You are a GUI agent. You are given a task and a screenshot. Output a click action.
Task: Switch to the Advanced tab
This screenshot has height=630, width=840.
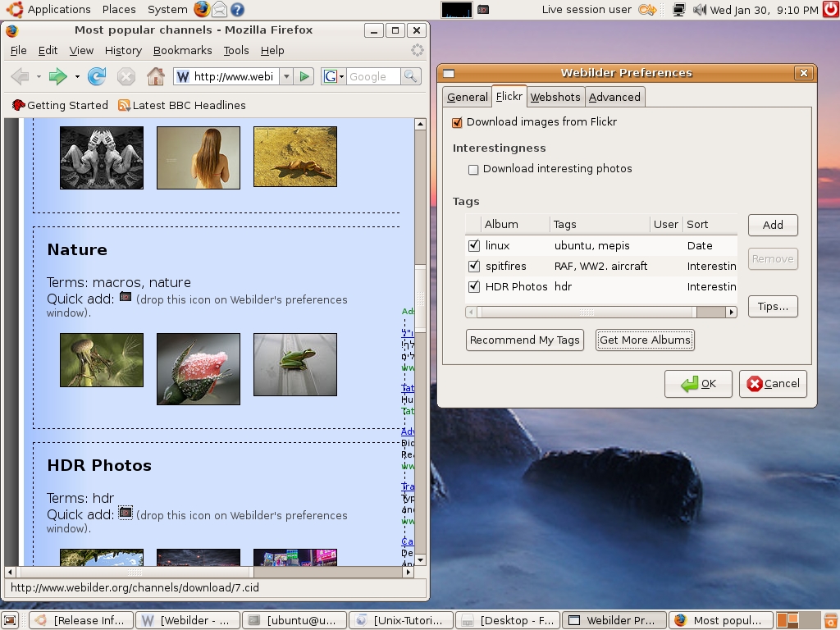click(x=614, y=97)
